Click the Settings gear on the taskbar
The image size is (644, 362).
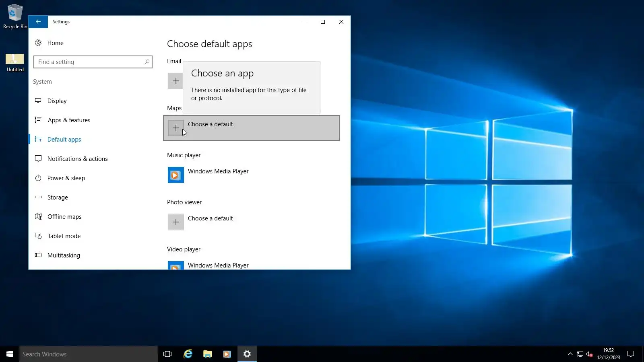[247, 354]
